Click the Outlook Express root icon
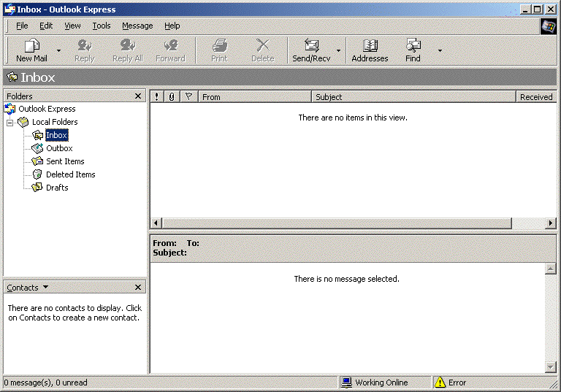 click(10, 109)
